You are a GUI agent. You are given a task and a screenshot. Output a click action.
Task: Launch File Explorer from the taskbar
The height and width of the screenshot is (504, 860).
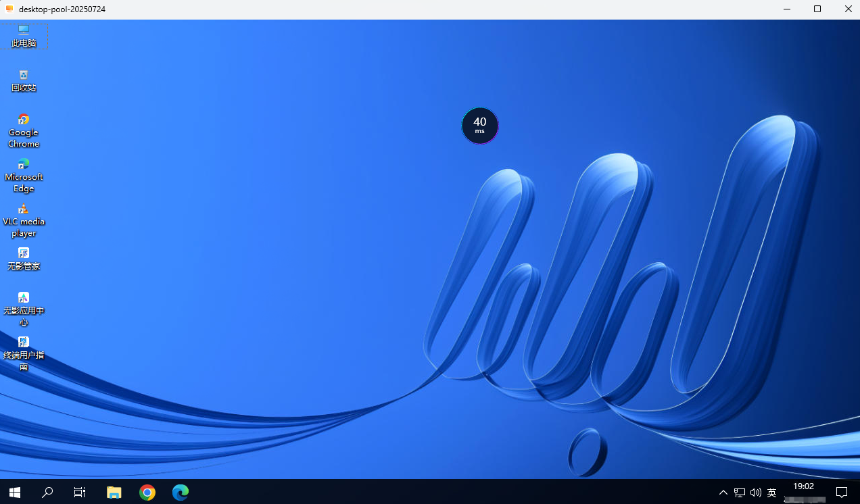(114, 493)
